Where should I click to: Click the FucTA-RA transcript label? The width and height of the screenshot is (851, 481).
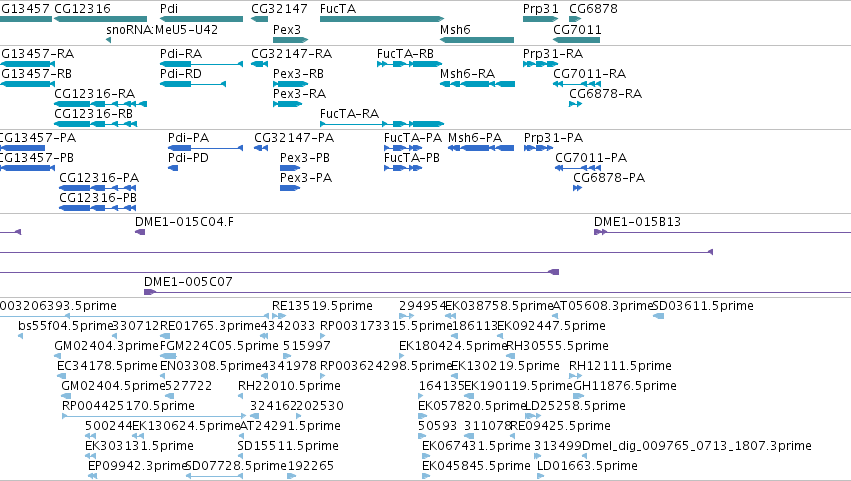pyautogui.click(x=350, y=113)
